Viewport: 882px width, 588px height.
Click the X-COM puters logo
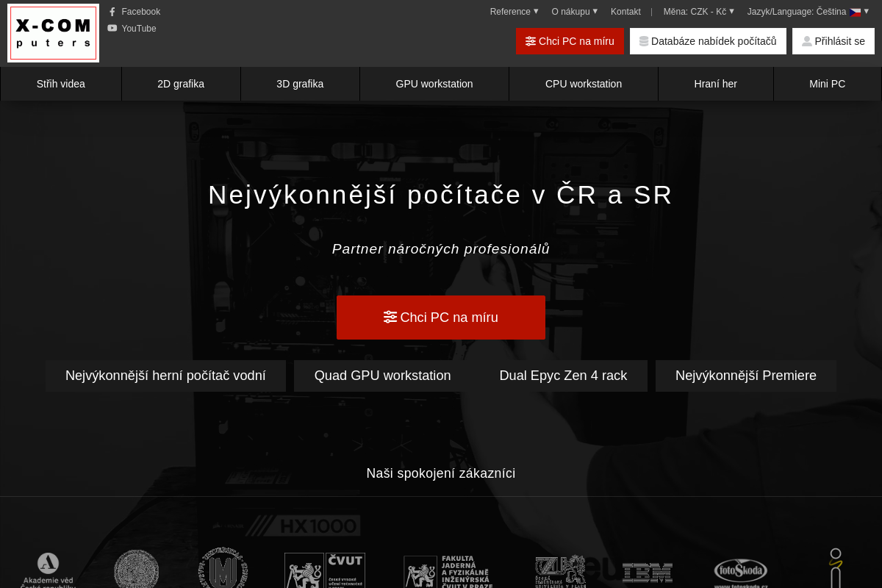[x=53, y=33]
